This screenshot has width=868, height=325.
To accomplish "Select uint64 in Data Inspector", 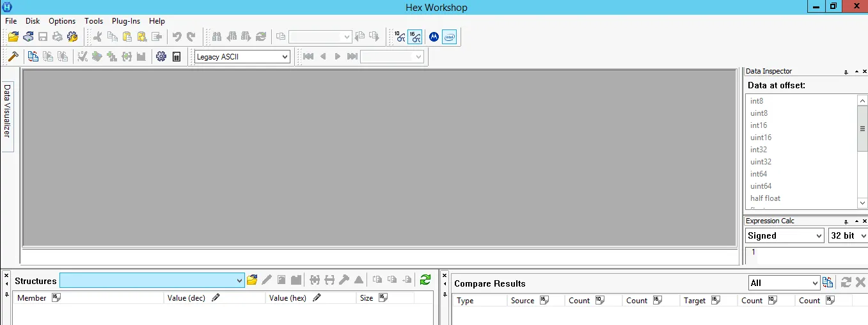I will point(761,186).
